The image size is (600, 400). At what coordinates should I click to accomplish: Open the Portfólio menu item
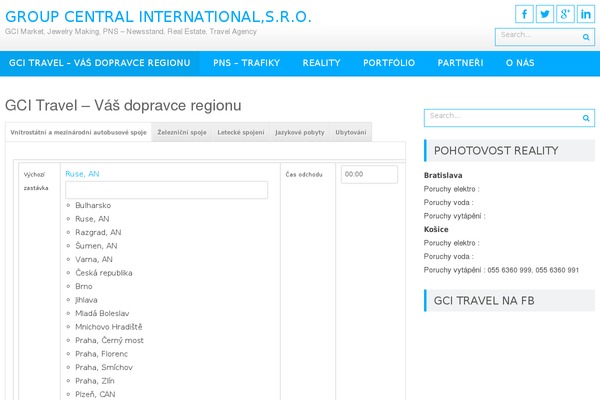tap(389, 63)
